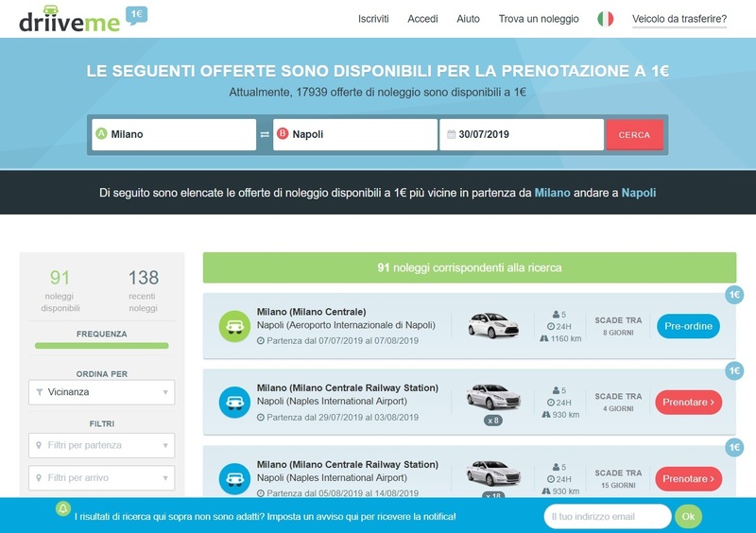
Task: Click 1€ badge on the 15 giorni offer
Action: click(734, 448)
